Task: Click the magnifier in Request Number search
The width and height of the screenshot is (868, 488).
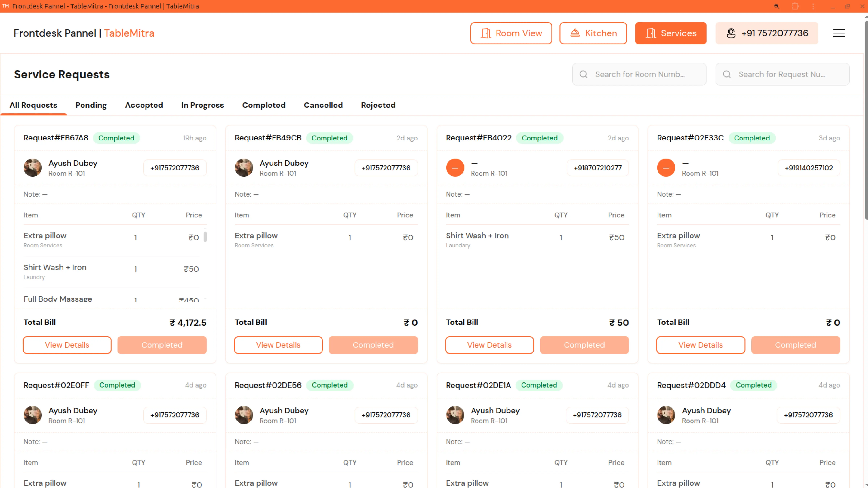Action: [x=727, y=74]
